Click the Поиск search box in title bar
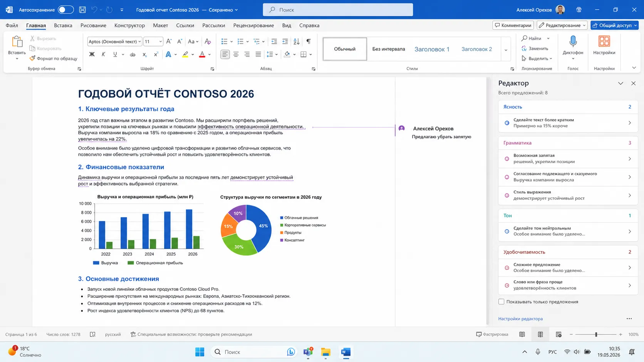Viewport: 644px width, 362px height. pyautogui.click(x=338, y=10)
